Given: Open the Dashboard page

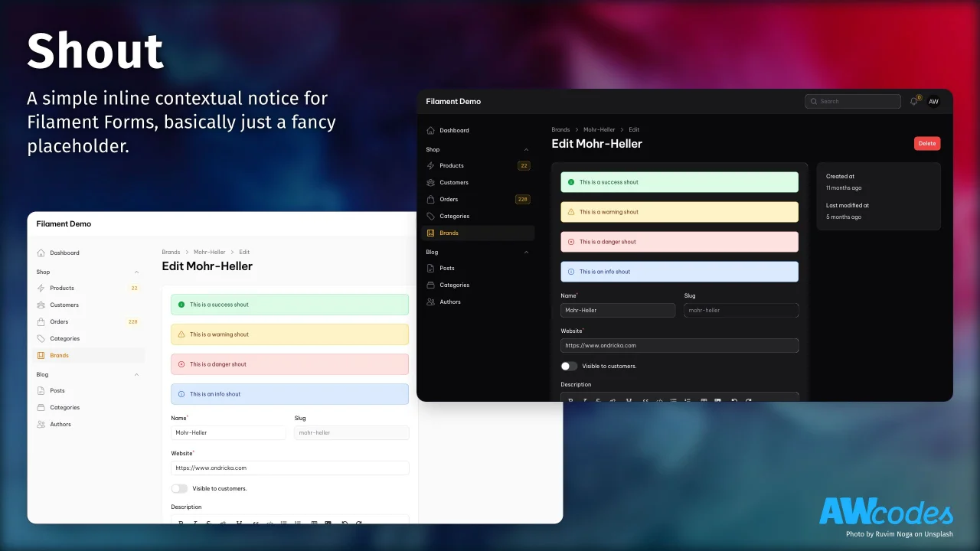Looking at the screenshot, I should coord(452,130).
